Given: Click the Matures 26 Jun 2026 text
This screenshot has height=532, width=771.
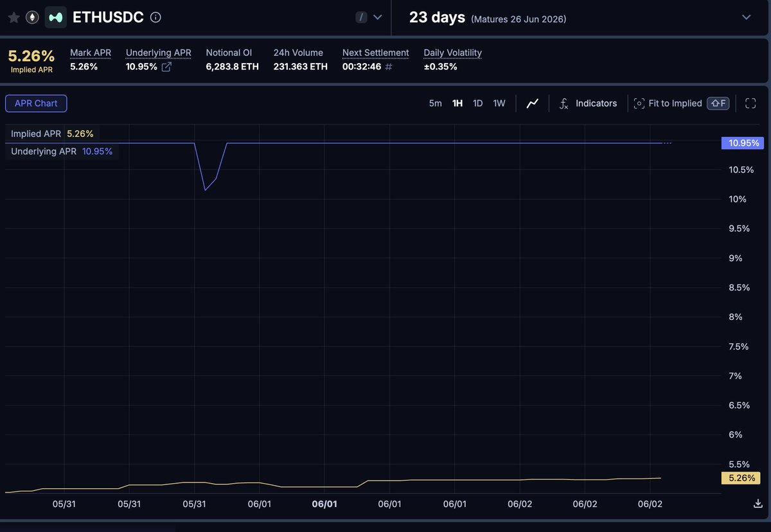Looking at the screenshot, I should [518, 19].
